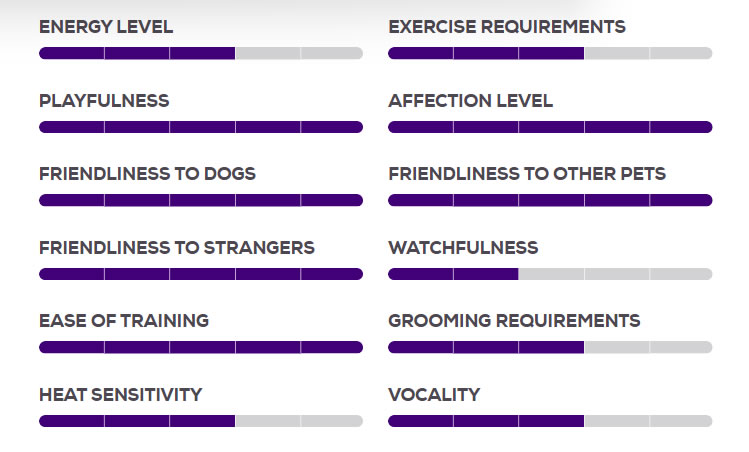Screen dimensions: 749x452
Task: Click the Energy Level rating bar
Action: (201, 53)
